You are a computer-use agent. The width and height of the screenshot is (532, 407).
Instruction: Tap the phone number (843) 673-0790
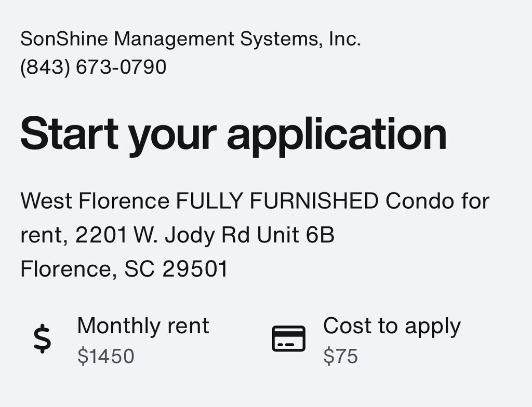coord(94,67)
